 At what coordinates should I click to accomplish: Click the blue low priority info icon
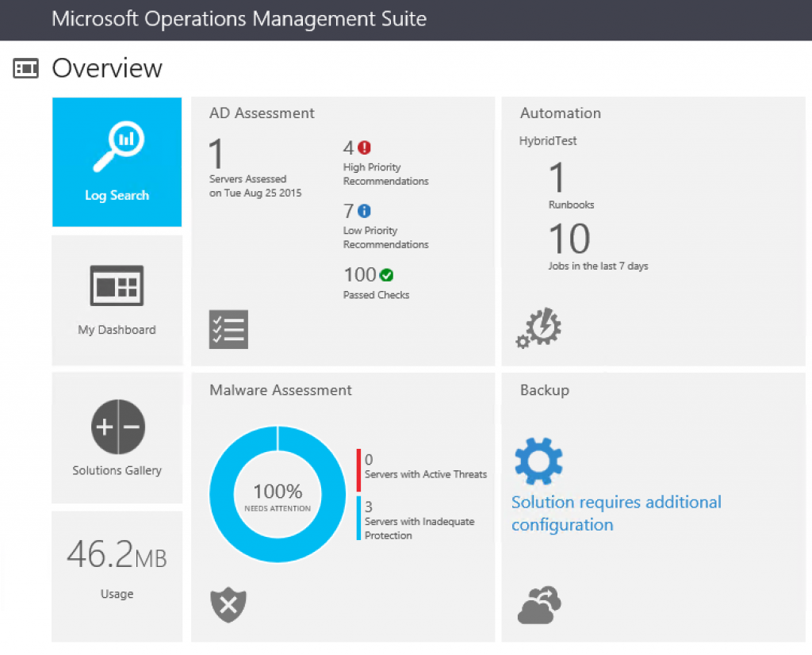coord(365,211)
